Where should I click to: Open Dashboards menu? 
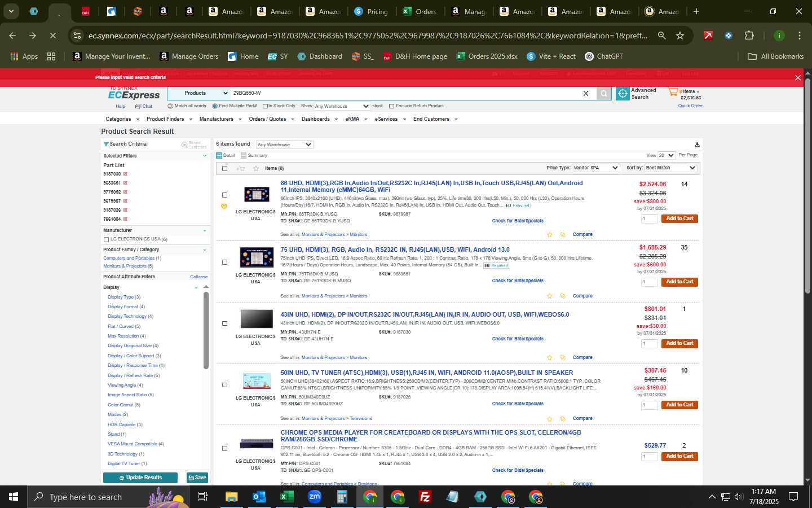tap(320, 119)
